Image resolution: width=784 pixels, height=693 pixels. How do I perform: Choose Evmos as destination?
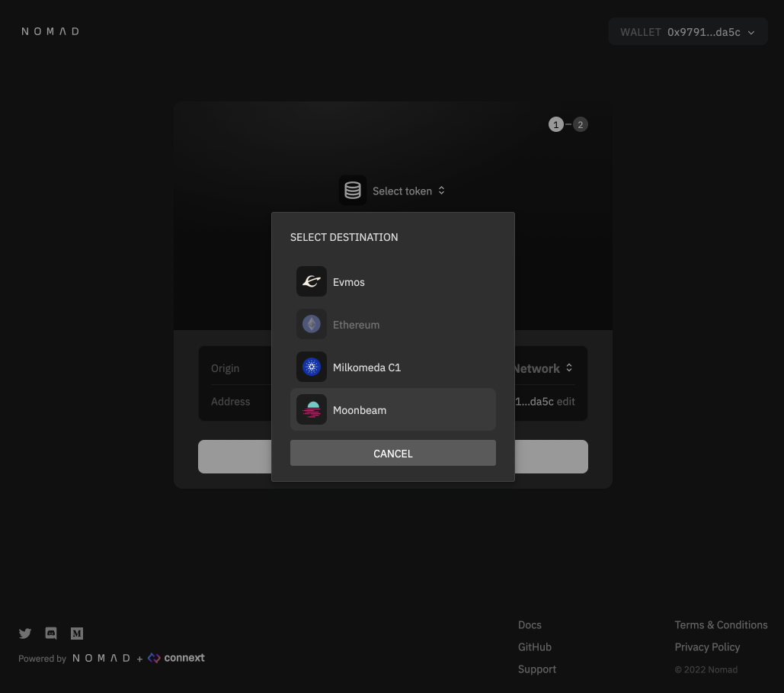393,282
